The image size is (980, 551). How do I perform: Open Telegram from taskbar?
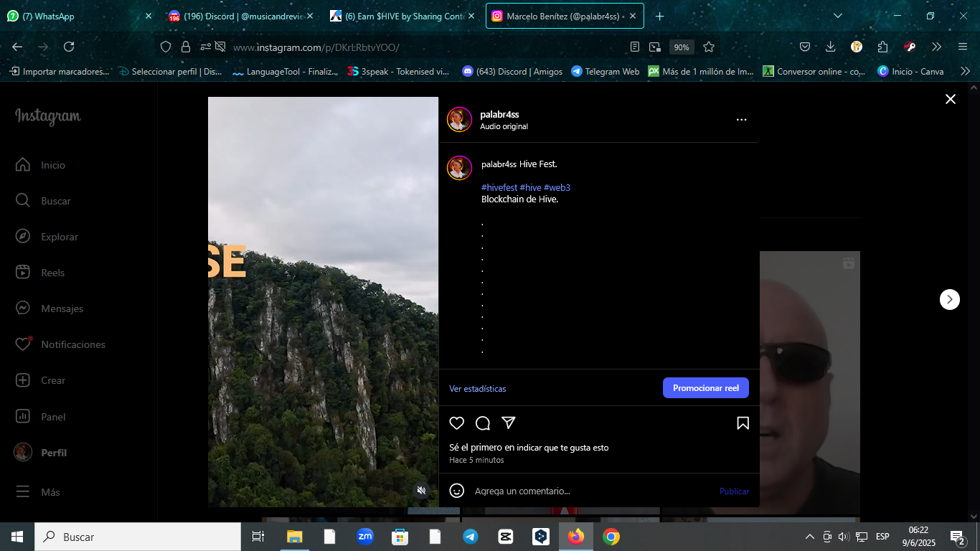pos(471,537)
